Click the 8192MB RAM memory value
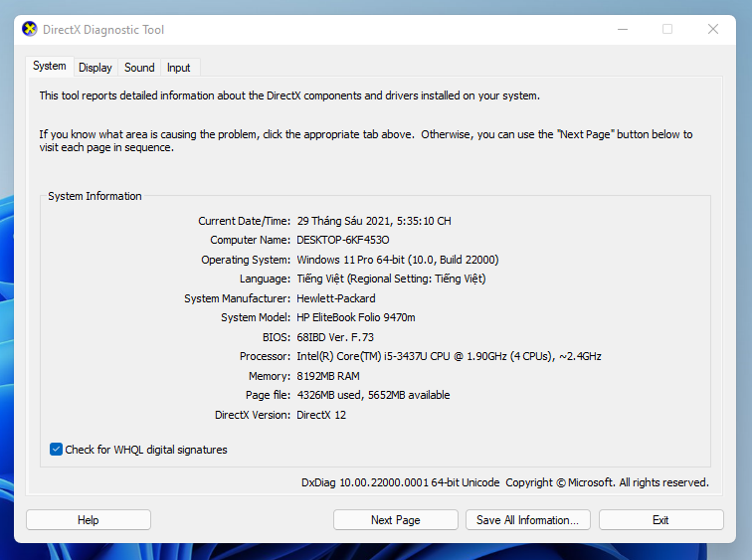 click(328, 376)
